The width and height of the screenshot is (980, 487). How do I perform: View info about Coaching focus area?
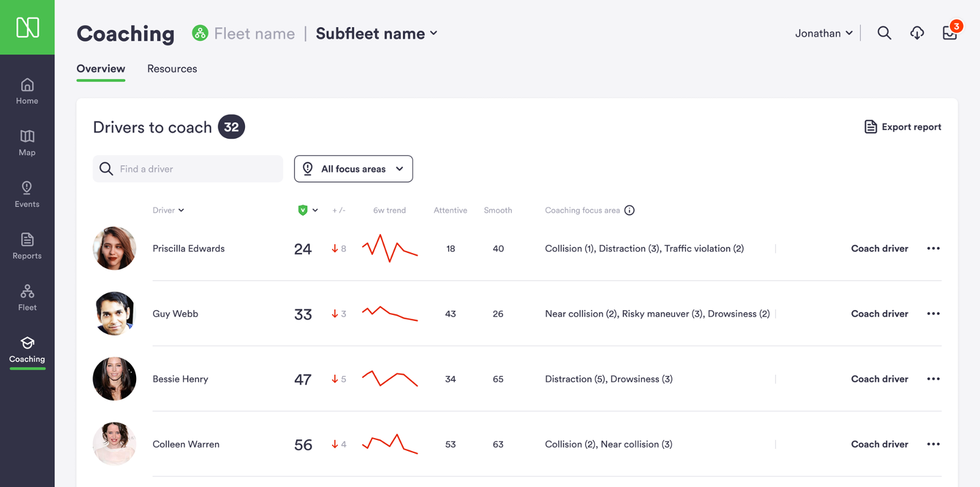[629, 210]
